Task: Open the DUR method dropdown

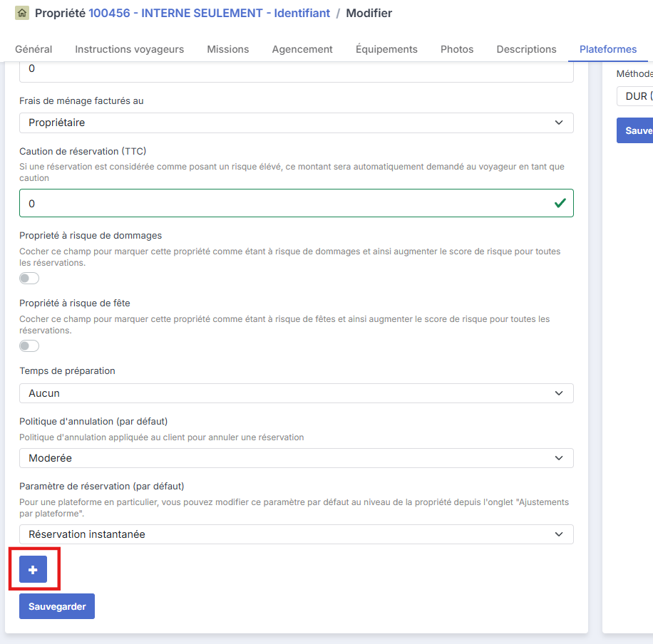Action: [634, 96]
